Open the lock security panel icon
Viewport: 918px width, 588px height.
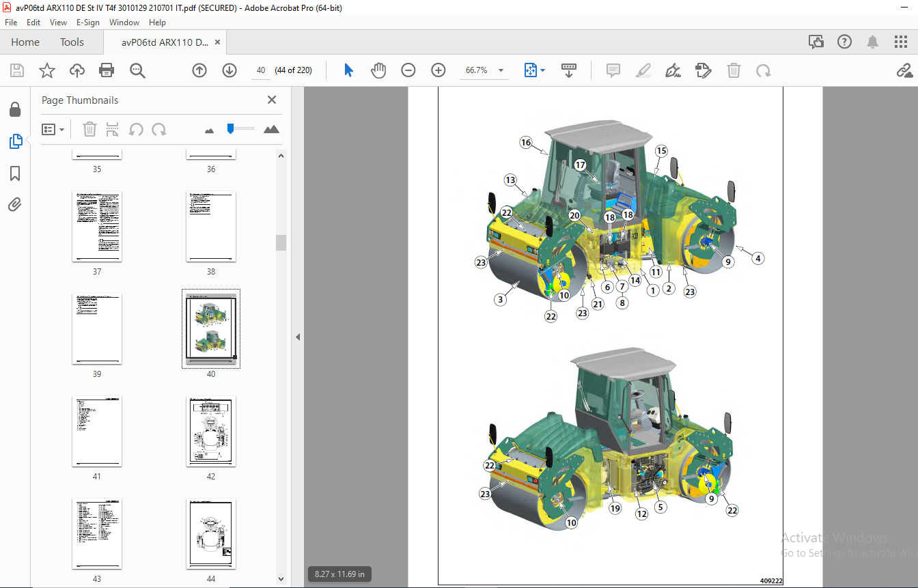click(x=15, y=109)
